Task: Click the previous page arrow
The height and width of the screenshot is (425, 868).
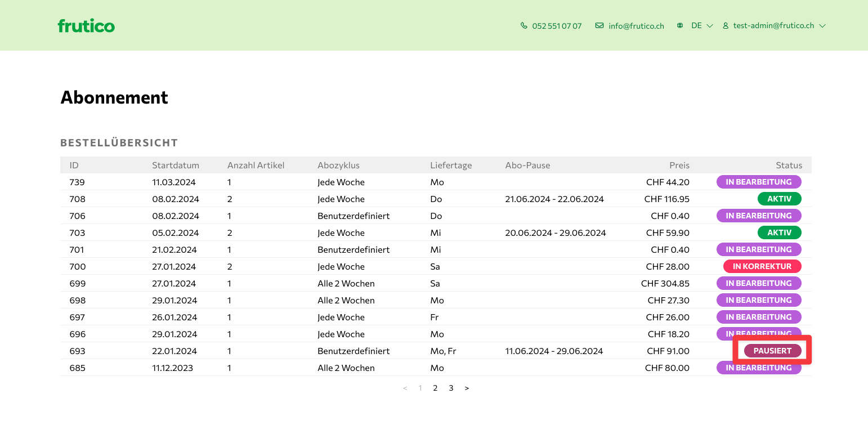Action: 405,388
